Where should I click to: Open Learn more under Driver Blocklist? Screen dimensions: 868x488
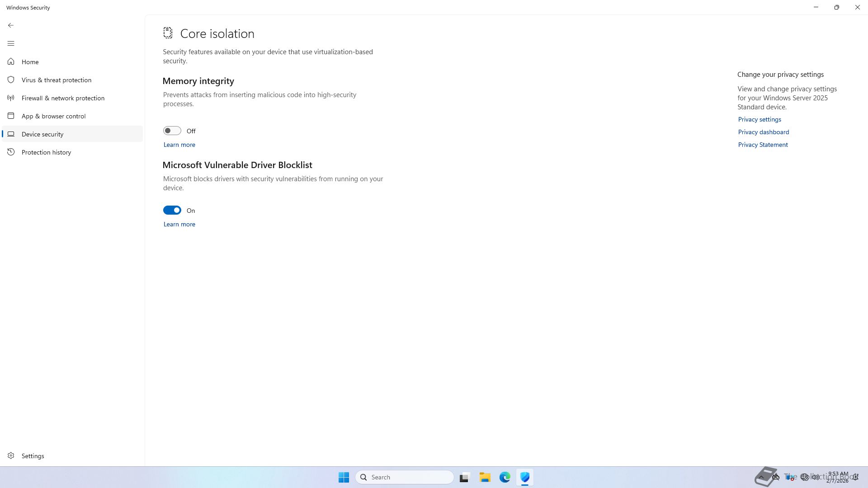coord(179,224)
